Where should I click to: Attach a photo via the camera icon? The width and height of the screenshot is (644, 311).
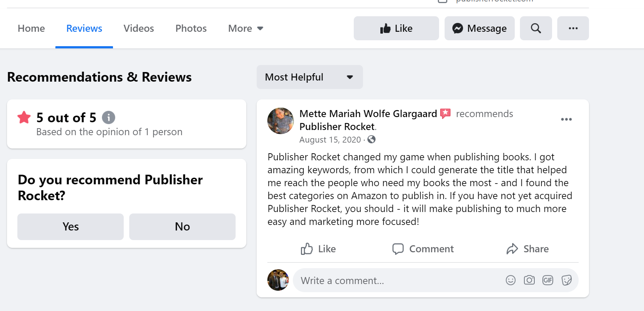coord(529,280)
